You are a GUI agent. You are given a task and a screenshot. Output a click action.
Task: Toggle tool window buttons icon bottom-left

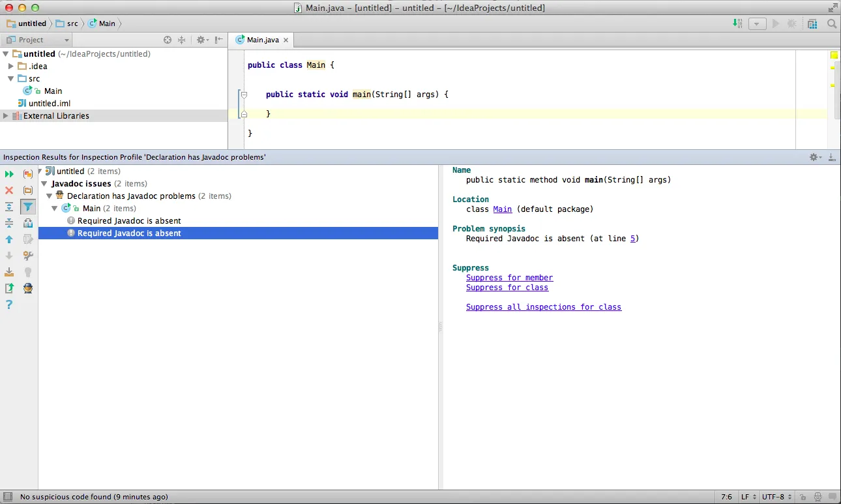tap(7, 497)
